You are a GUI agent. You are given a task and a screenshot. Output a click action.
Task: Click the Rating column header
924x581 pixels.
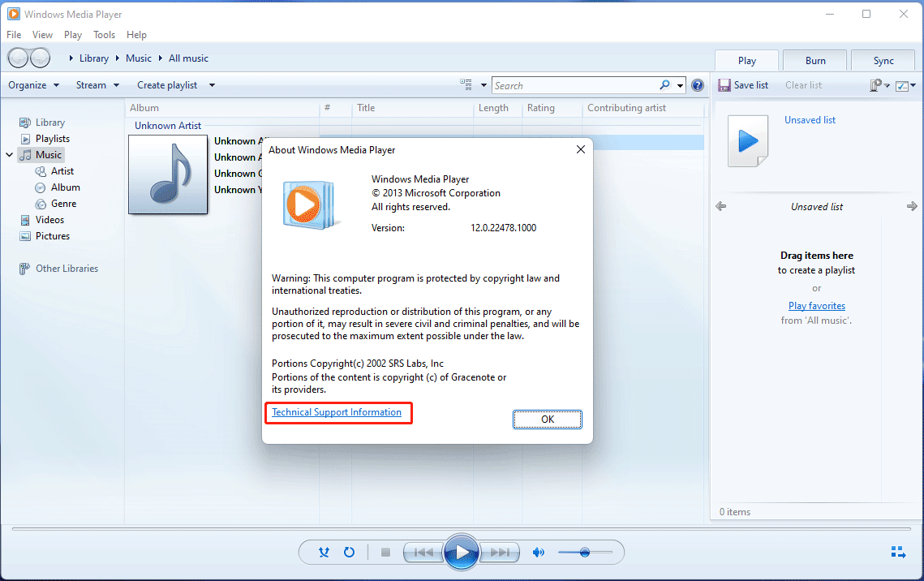pyautogui.click(x=552, y=108)
